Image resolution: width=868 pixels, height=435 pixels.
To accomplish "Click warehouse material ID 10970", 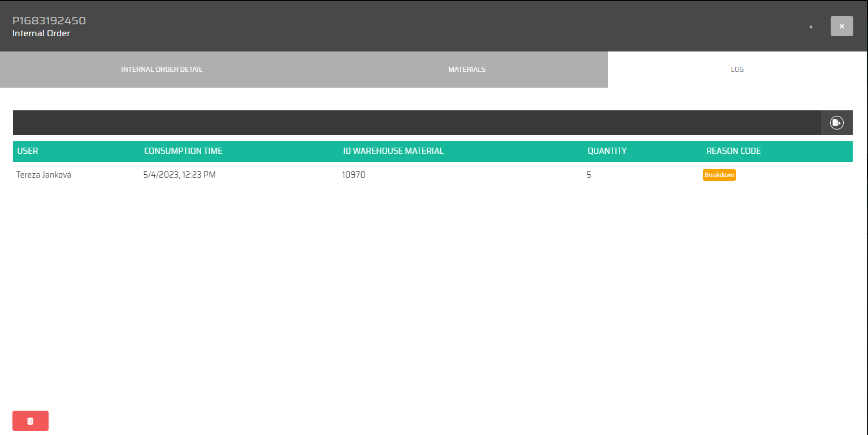I will pos(354,175).
